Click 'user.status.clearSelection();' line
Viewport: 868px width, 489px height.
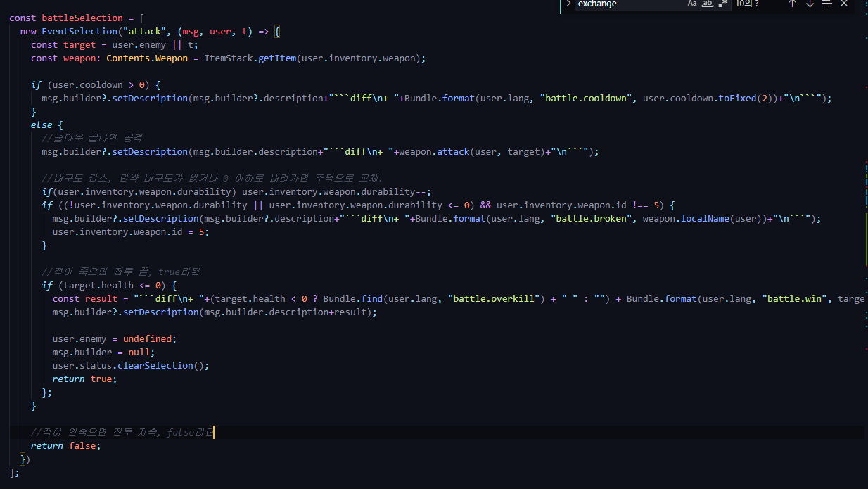[x=131, y=365]
